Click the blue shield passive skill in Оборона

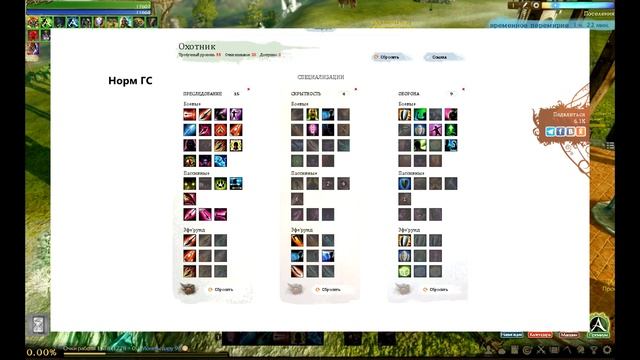click(x=404, y=184)
